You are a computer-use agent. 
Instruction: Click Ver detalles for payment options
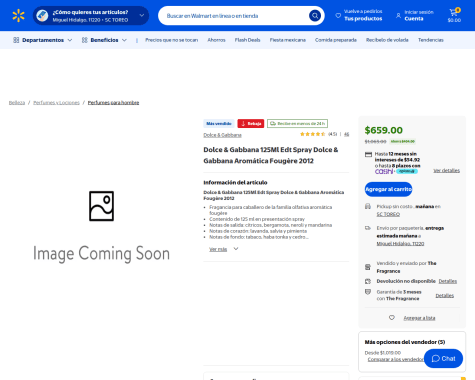coord(446,170)
